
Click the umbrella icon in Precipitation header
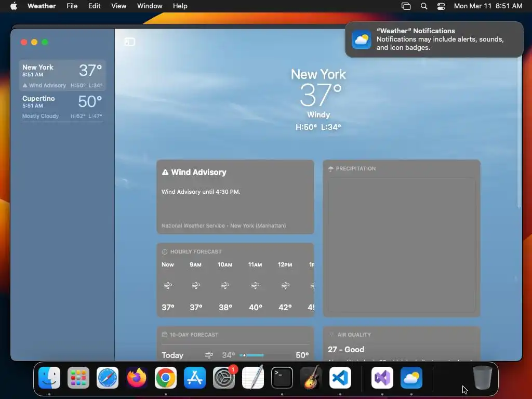331,169
